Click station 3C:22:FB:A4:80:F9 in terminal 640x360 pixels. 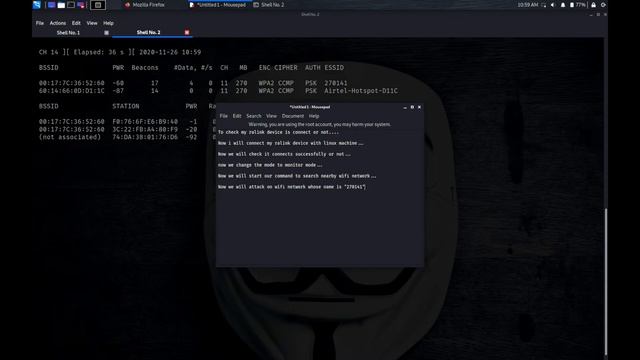pyautogui.click(x=145, y=129)
